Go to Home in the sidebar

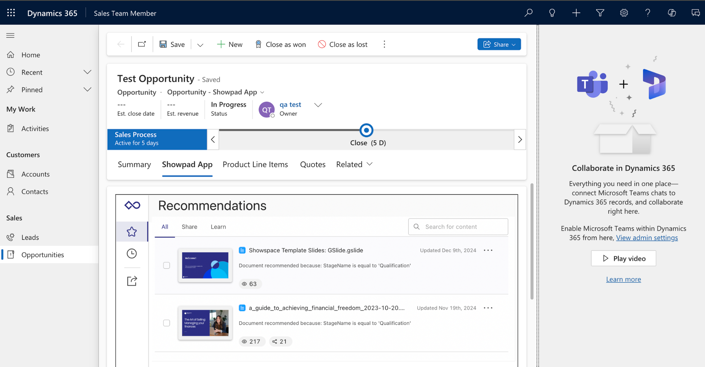pyautogui.click(x=31, y=55)
